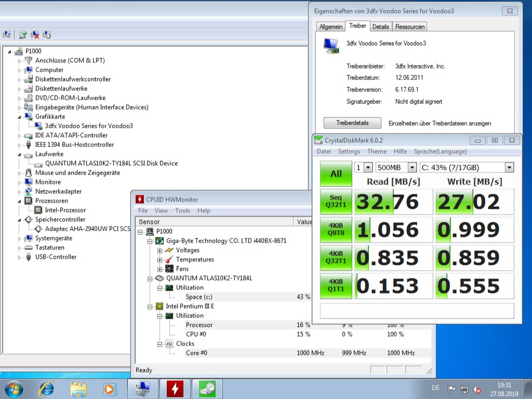Expand the USB-Controller node
532x399 pixels.
(19, 258)
